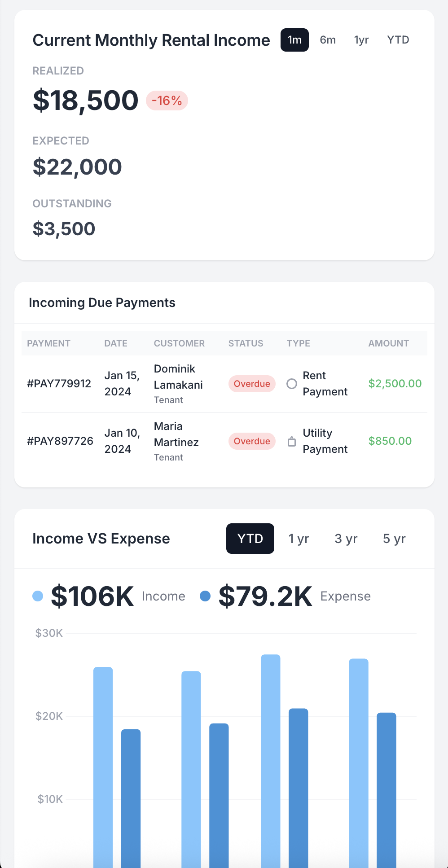Switch Income VS Expense to 5 yr
Screen dimensions: 448x868
point(394,539)
